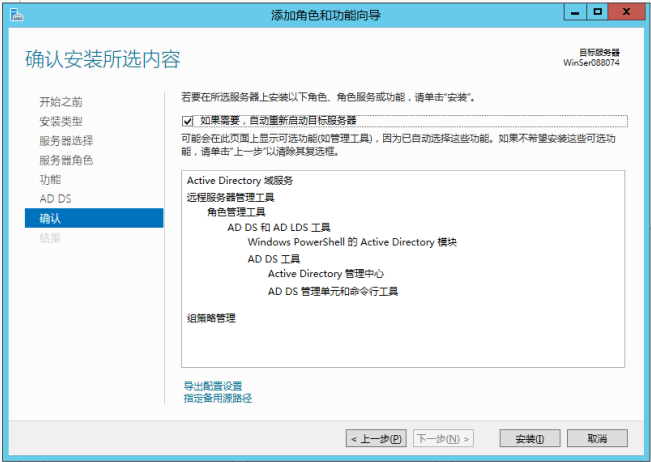Select 角色管理工具 in the list
The width and height of the screenshot is (651, 462).
pyautogui.click(x=236, y=212)
